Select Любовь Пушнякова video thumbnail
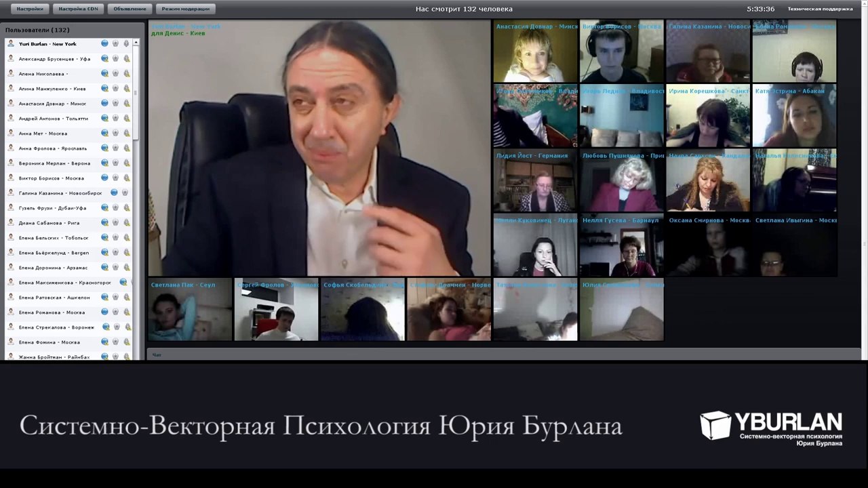Viewport: 868px width, 488px height. 621,180
